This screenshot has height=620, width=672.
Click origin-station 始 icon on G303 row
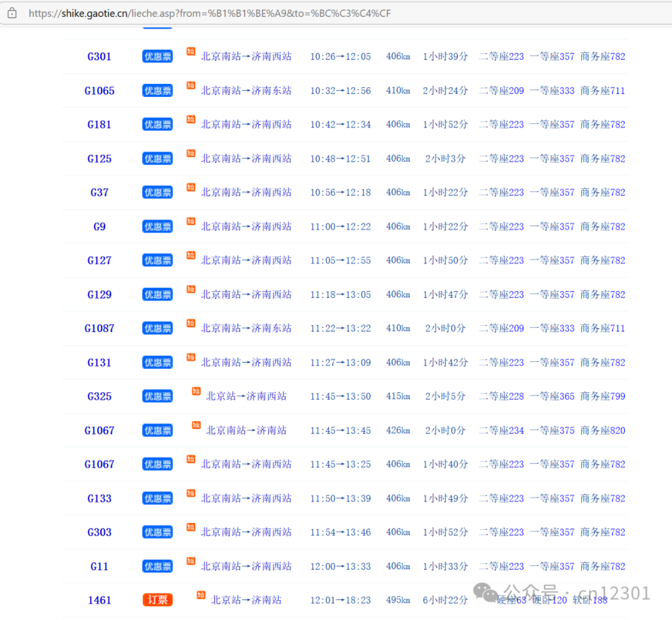point(191,527)
